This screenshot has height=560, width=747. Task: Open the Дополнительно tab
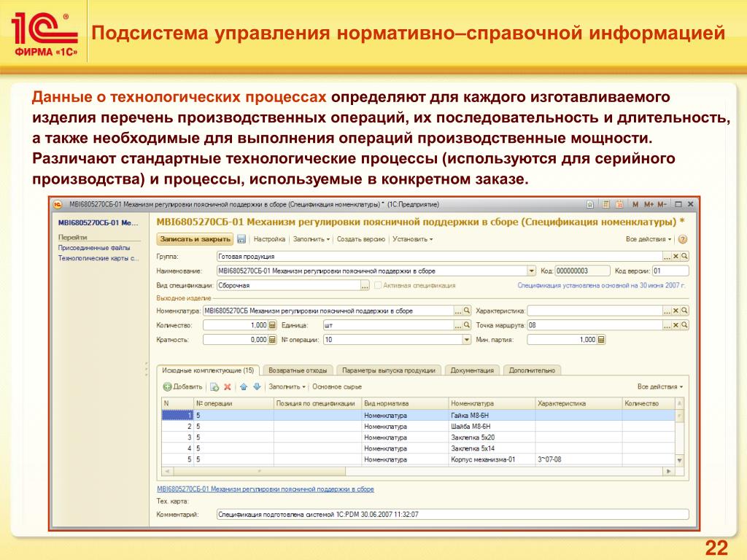click(x=532, y=370)
